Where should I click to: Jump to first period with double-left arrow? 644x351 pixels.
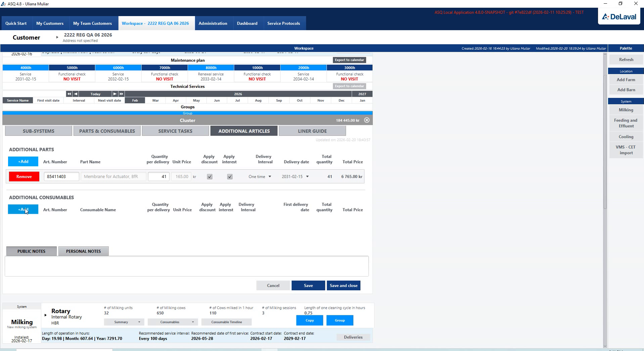point(69,94)
